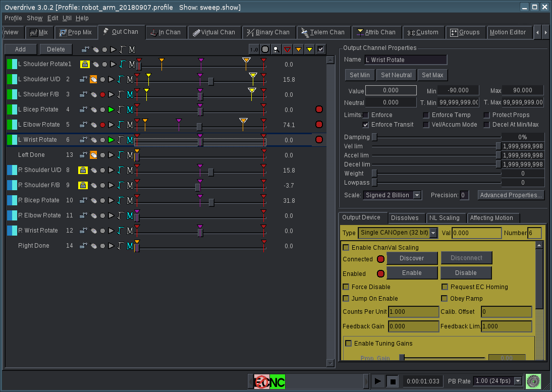Click the Discover button

pos(412,258)
